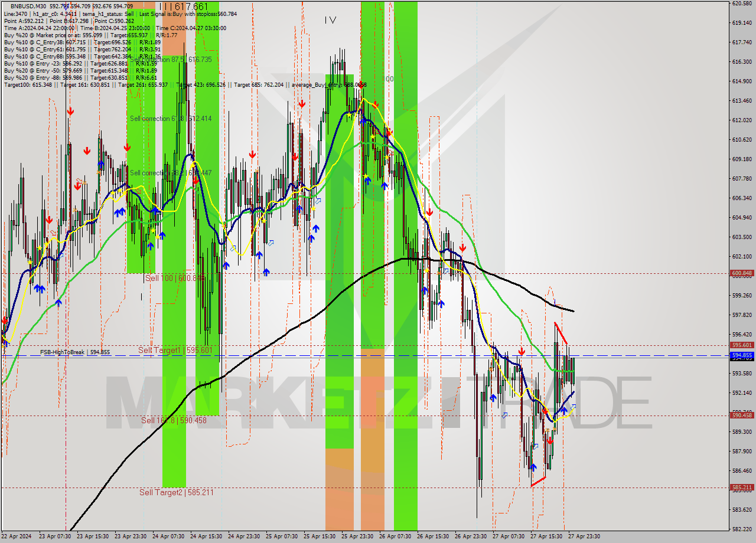Click the '22 Apr 2024' date label
756x543 pixels.
[17, 537]
